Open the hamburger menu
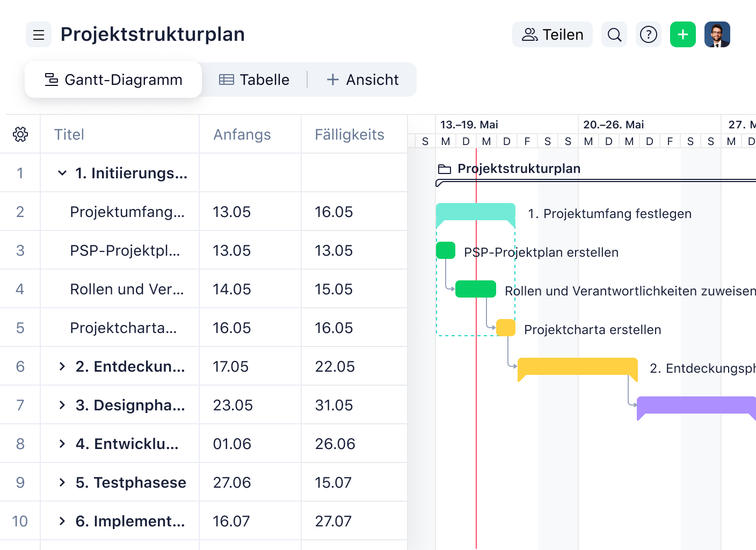 [39, 35]
